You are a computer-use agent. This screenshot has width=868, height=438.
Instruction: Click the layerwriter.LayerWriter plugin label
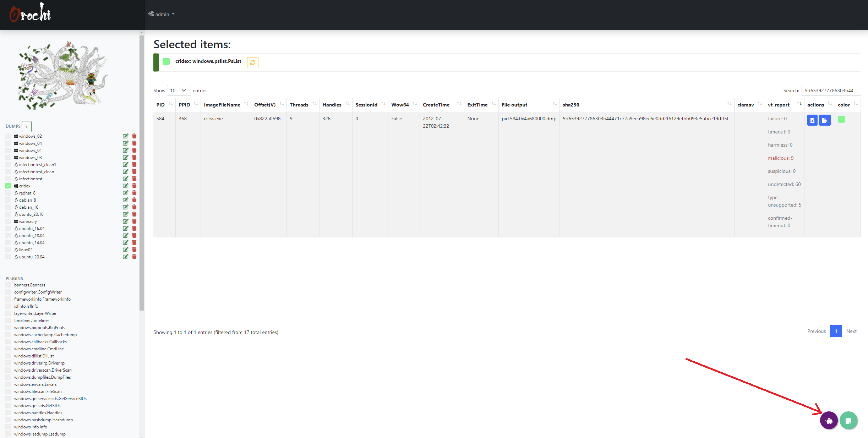35,313
